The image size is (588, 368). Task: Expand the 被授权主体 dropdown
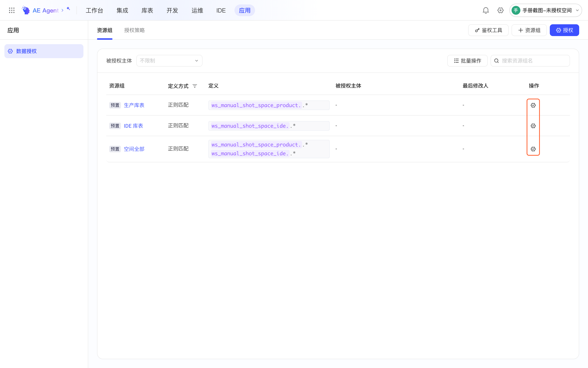169,61
